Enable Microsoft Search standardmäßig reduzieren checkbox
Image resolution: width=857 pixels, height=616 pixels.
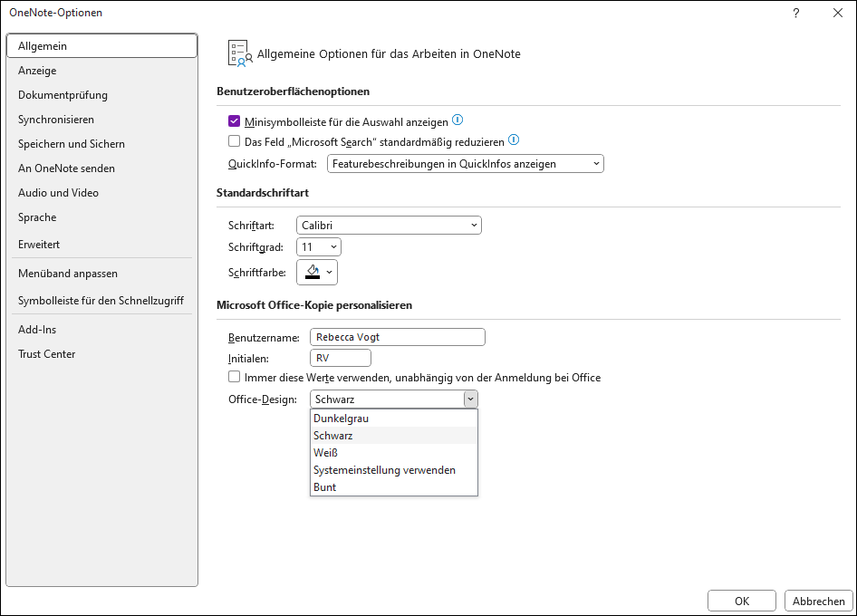pyautogui.click(x=234, y=141)
